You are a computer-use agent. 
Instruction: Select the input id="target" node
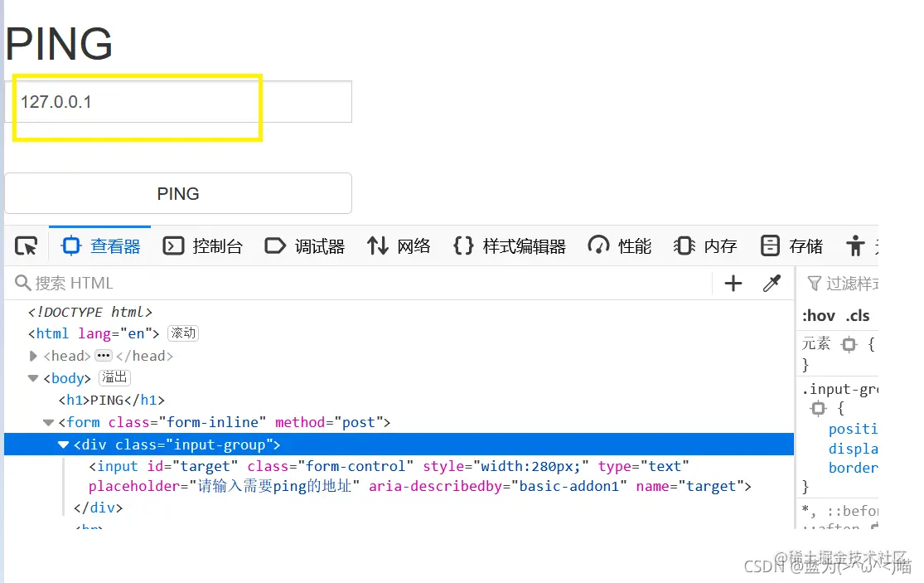[x=420, y=476]
